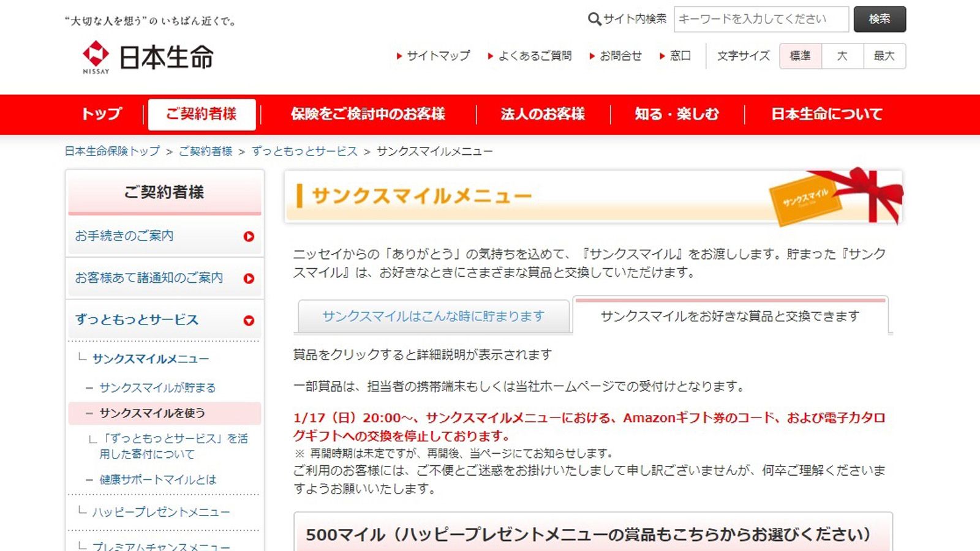Click the arrow icon beside お手続きのご案内

249,236
